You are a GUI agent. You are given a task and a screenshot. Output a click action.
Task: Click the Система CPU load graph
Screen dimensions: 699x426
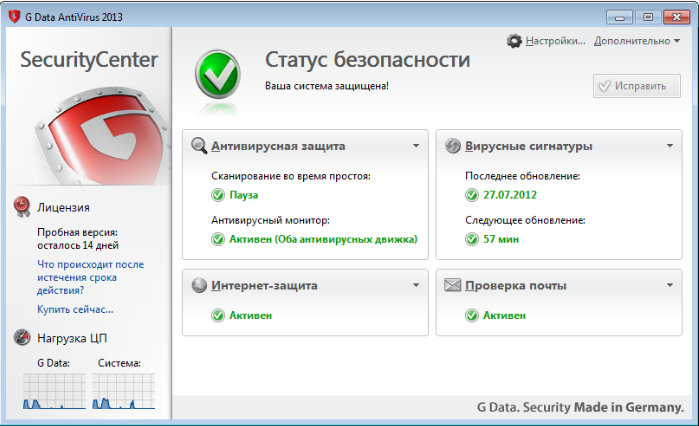pyautogui.click(x=123, y=391)
